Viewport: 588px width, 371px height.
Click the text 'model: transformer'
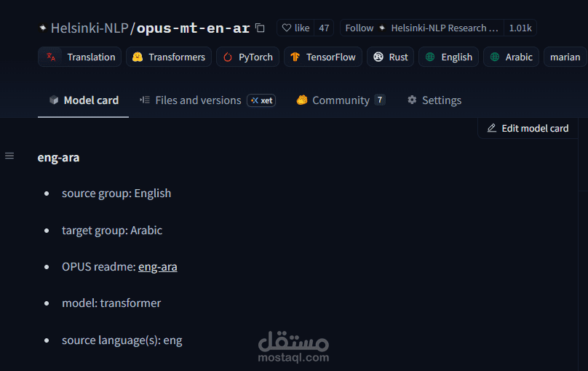pyautogui.click(x=111, y=303)
